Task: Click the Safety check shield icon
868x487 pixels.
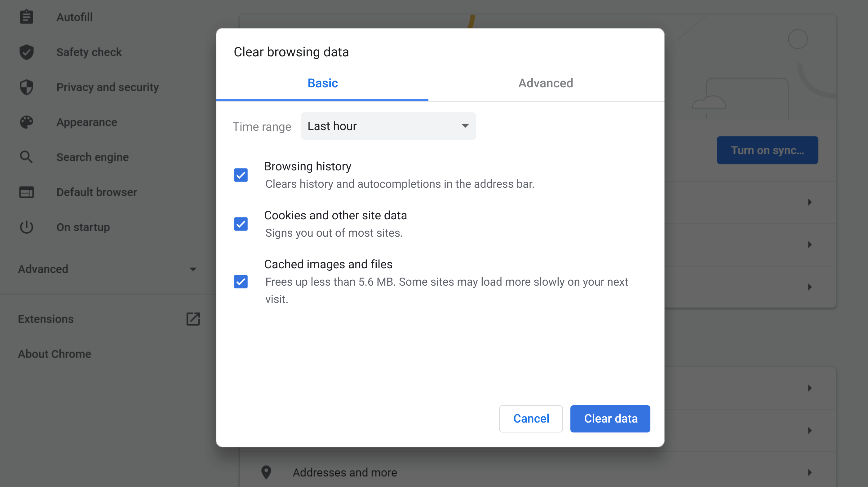Action: pyautogui.click(x=27, y=52)
